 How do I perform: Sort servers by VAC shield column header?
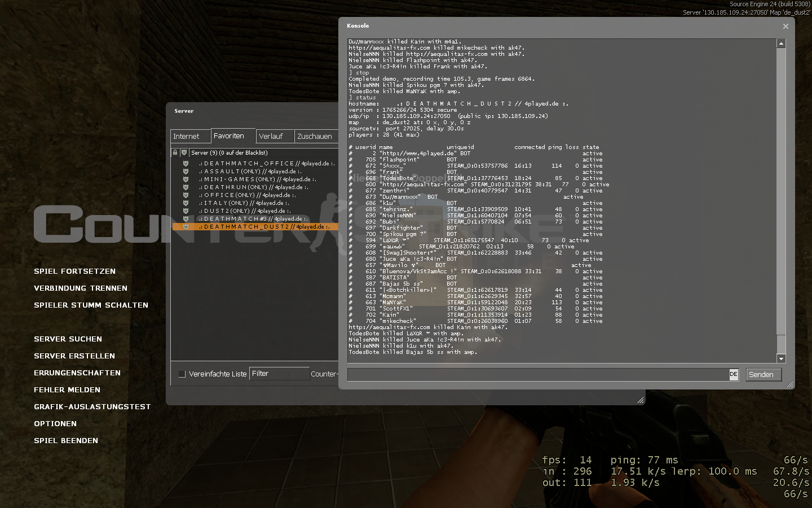(x=184, y=152)
